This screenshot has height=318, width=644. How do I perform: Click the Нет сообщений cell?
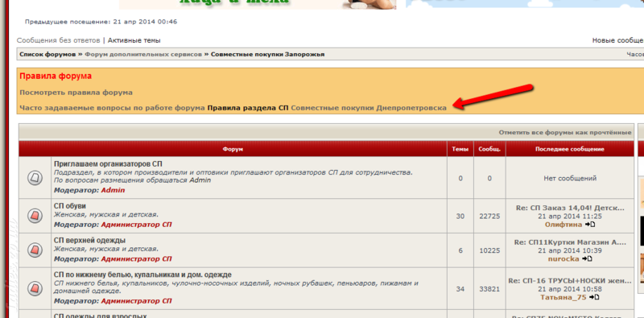pos(570,178)
